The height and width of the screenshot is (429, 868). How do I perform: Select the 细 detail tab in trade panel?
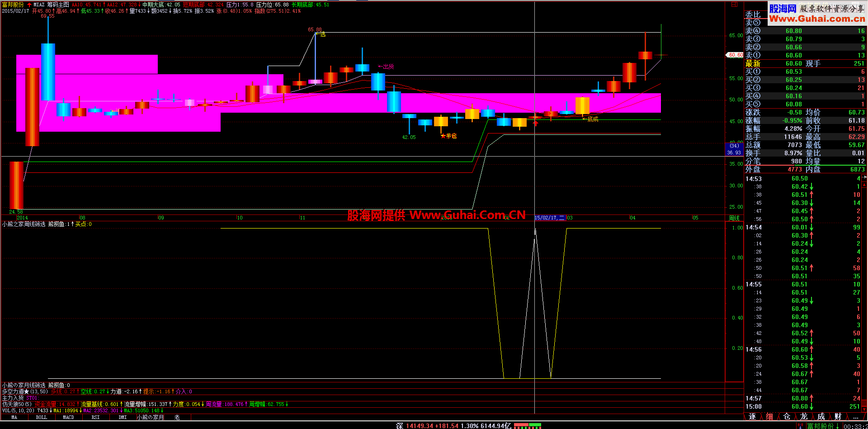(x=769, y=416)
